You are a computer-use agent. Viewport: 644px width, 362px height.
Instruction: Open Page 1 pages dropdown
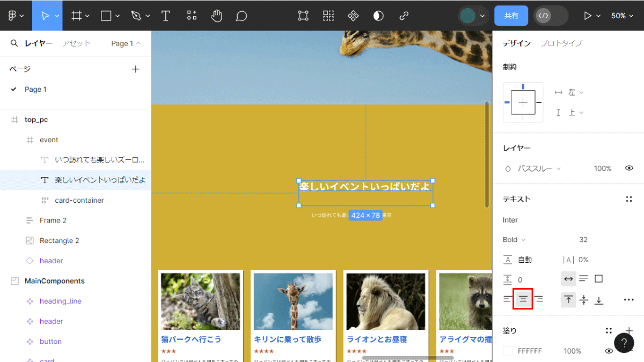pos(126,43)
